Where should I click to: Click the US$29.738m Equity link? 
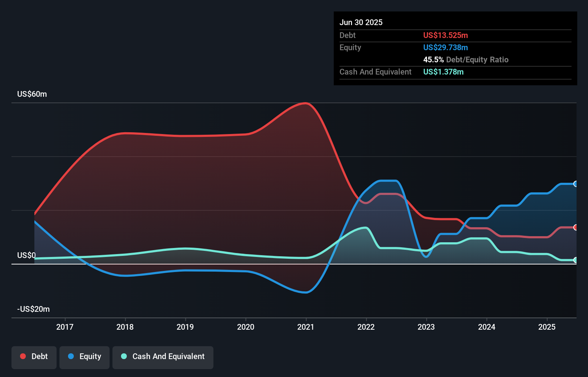point(445,47)
